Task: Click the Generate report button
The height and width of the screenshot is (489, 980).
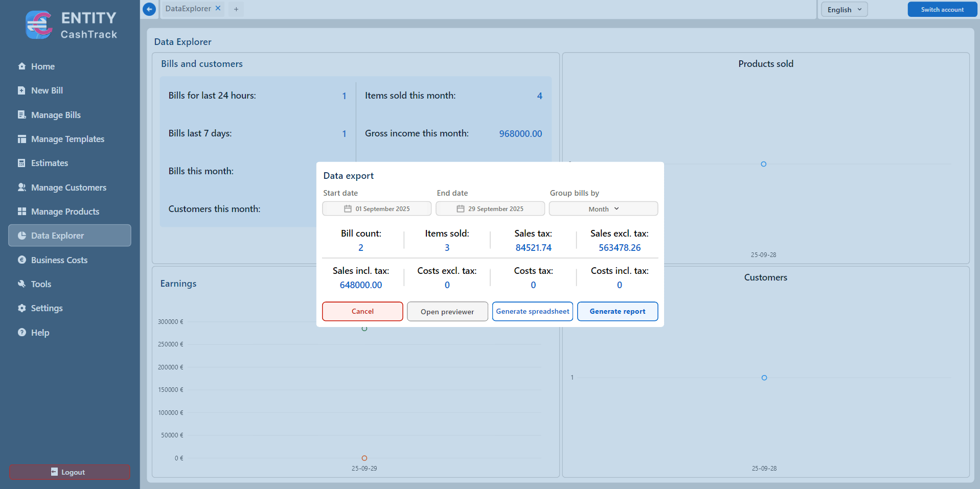Action: 617,311
